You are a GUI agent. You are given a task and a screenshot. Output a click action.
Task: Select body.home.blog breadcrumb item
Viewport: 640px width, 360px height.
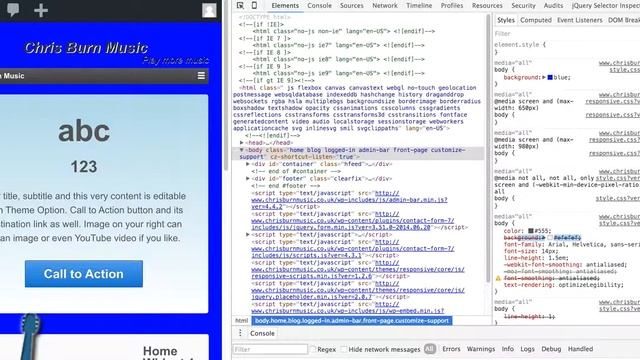click(x=351, y=320)
